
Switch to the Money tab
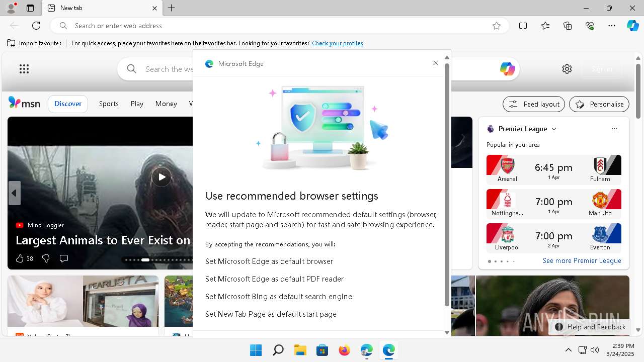click(166, 104)
